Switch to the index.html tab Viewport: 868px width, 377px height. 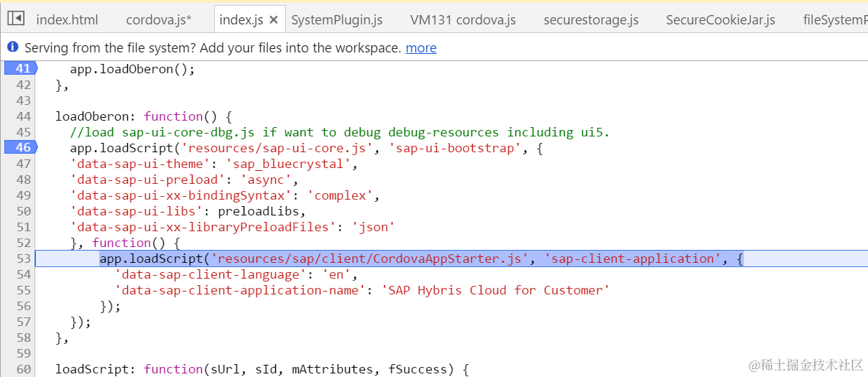point(67,20)
